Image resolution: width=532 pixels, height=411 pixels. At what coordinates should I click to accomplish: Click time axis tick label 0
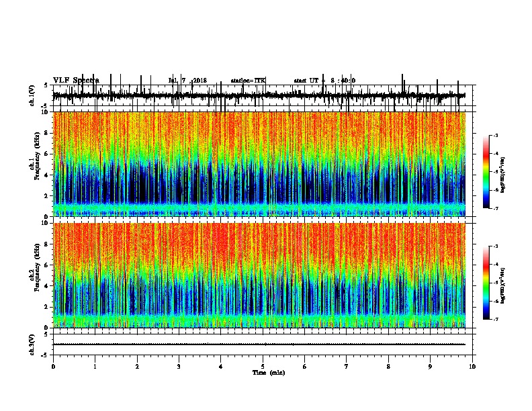(x=53, y=367)
